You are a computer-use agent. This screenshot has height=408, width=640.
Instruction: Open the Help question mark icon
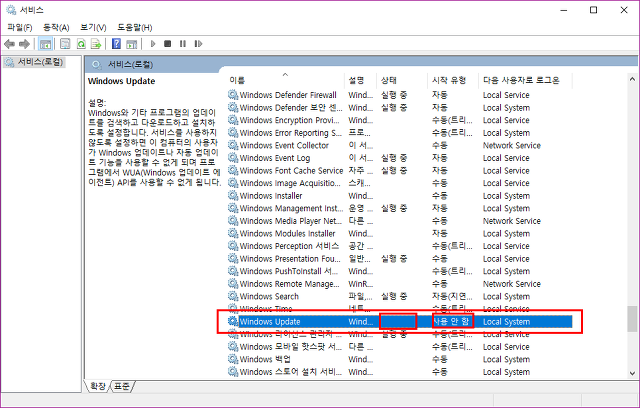(116, 44)
